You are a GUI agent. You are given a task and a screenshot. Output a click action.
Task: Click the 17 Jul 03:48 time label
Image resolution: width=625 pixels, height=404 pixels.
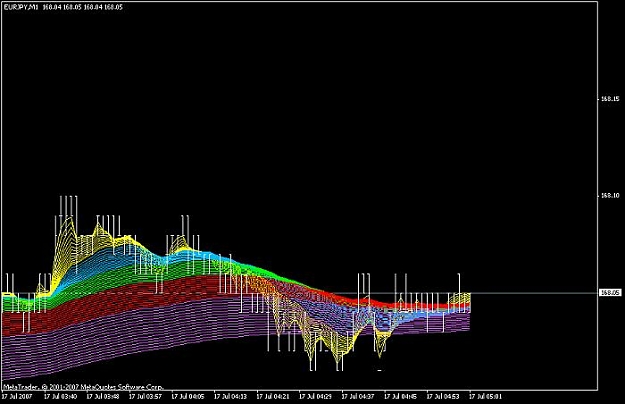tap(103, 396)
